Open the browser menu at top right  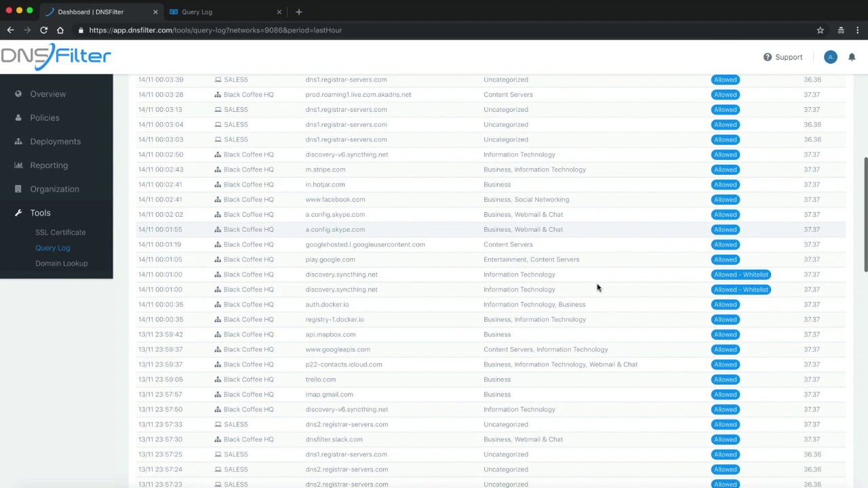click(857, 30)
